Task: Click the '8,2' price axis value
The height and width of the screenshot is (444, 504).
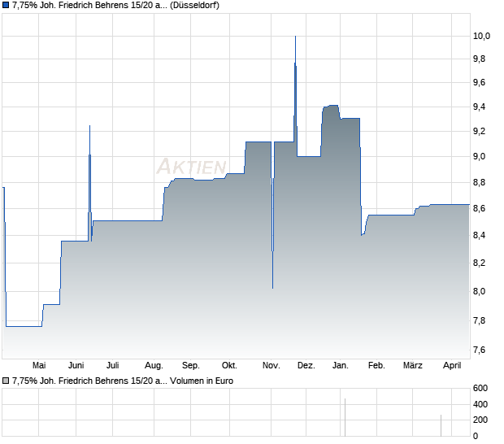Action: [479, 263]
